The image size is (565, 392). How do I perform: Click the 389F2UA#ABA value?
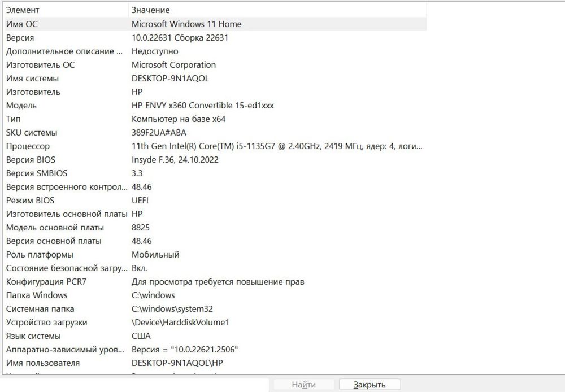click(x=159, y=133)
